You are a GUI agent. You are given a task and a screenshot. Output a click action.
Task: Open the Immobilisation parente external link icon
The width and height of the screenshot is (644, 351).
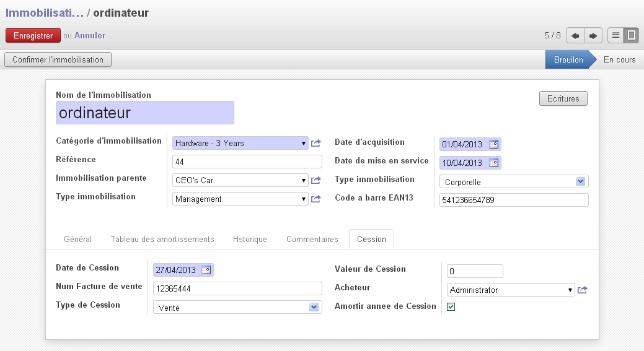coord(316,181)
